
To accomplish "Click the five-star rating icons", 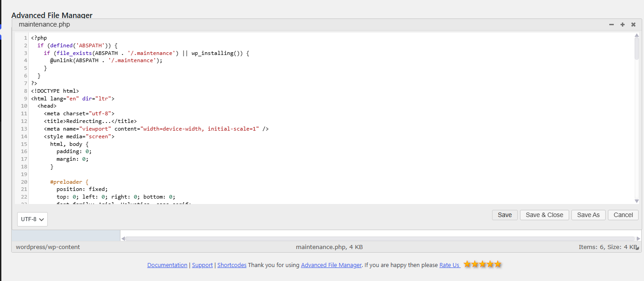I will (482, 264).
